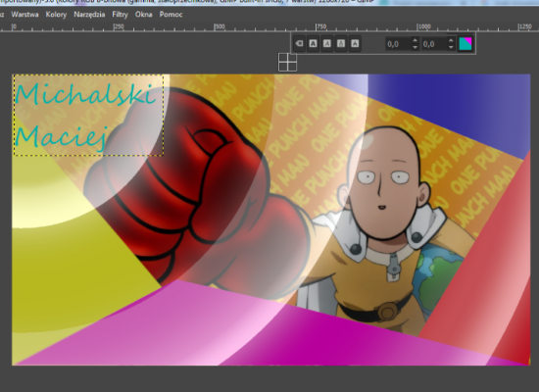Open the Pomoc menu
Screen dimensions: 539x392
coord(171,15)
